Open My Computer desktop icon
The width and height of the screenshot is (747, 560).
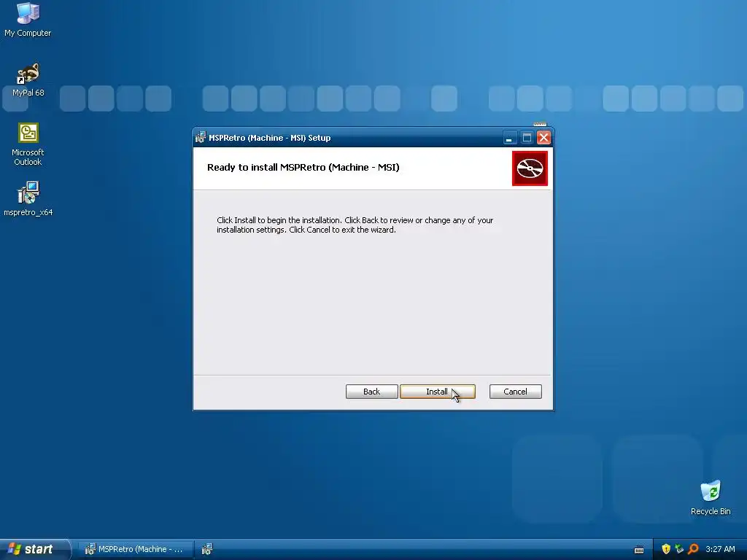point(28,20)
